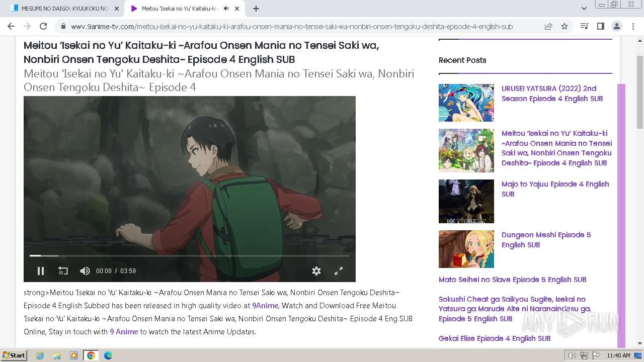Go forward in browser history
This screenshot has width=644, height=362.
[x=27, y=26]
